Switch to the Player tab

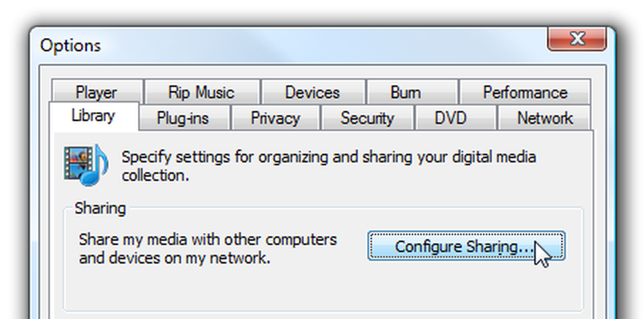click(97, 92)
